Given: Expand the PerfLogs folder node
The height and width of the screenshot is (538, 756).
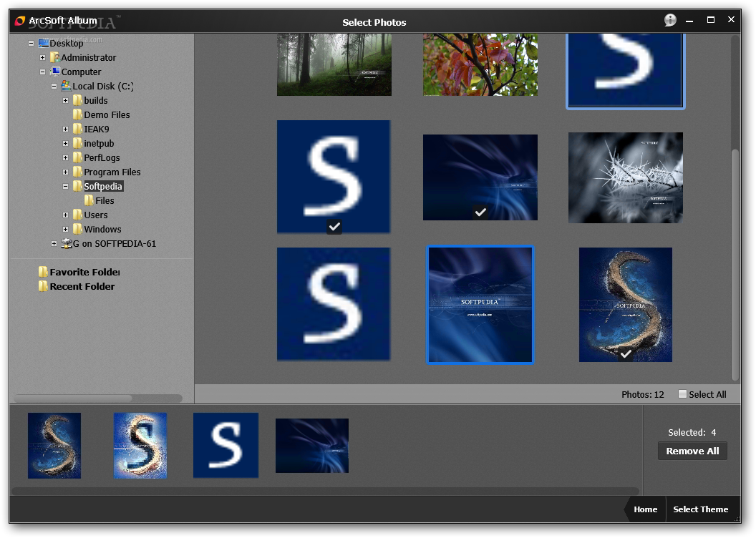Looking at the screenshot, I should (66, 157).
